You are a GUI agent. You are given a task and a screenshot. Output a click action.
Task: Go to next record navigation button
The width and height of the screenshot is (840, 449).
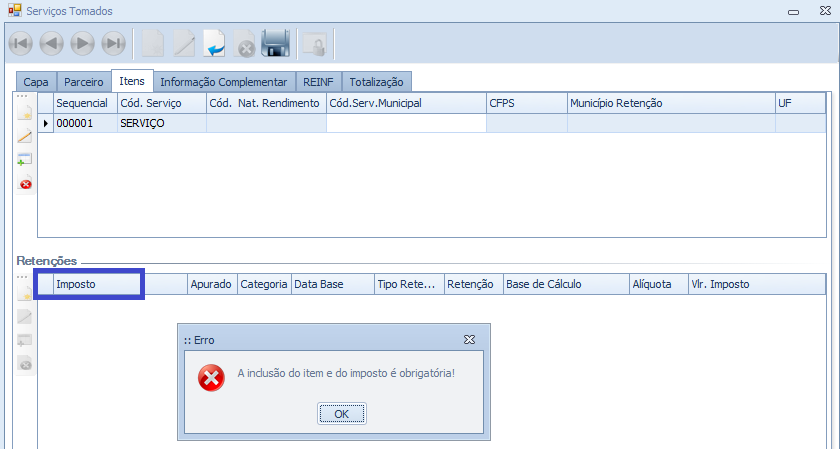[x=82, y=43]
